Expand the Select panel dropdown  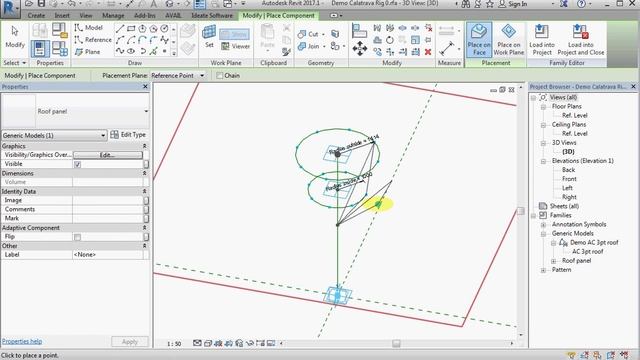coord(15,63)
